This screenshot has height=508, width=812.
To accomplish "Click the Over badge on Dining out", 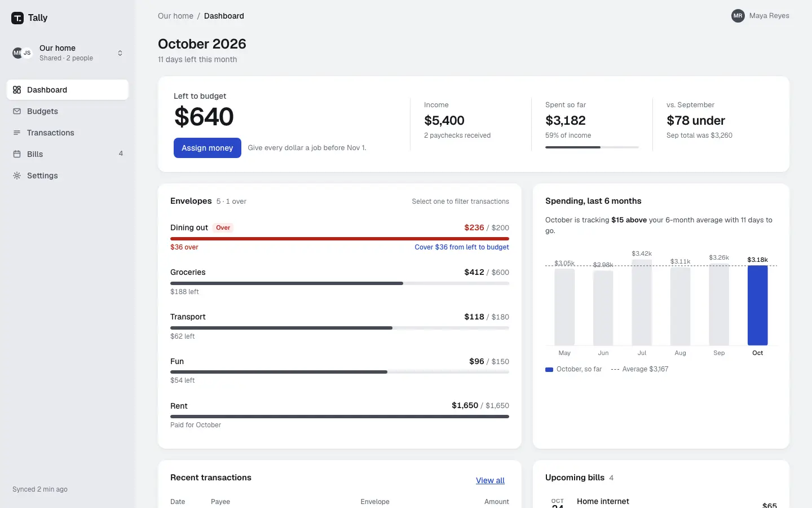I will (x=223, y=227).
